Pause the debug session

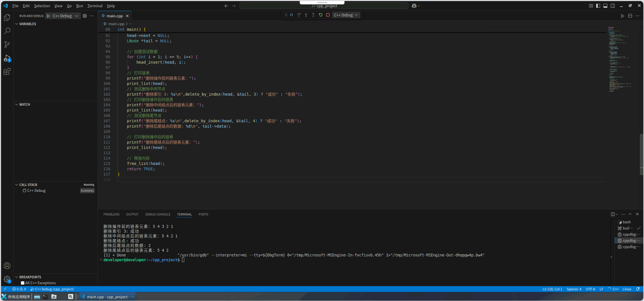pyautogui.click(x=292, y=15)
